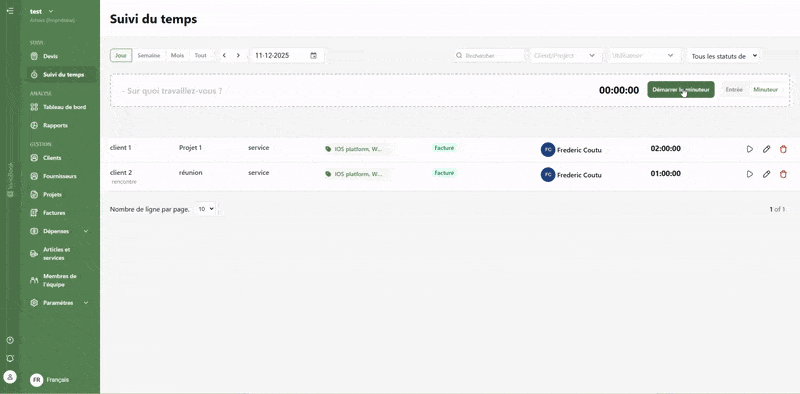Open notifications bell icon
This screenshot has height=394, width=800.
(x=10, y=359)
